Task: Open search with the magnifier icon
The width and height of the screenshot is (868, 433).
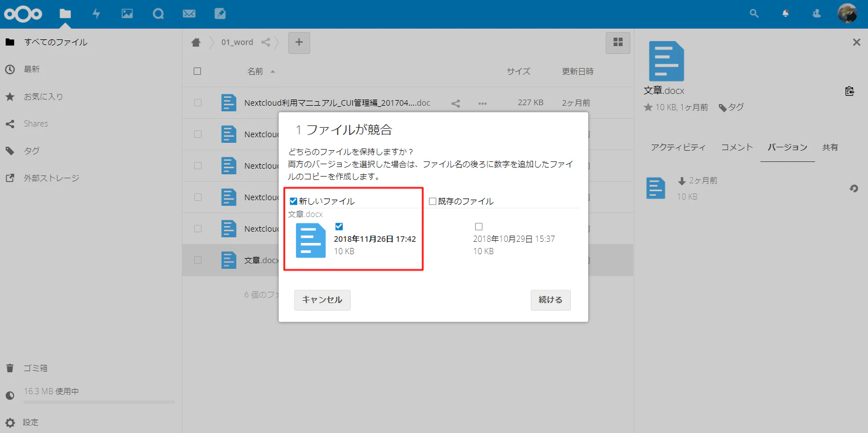Action: (x=754, y=13)
